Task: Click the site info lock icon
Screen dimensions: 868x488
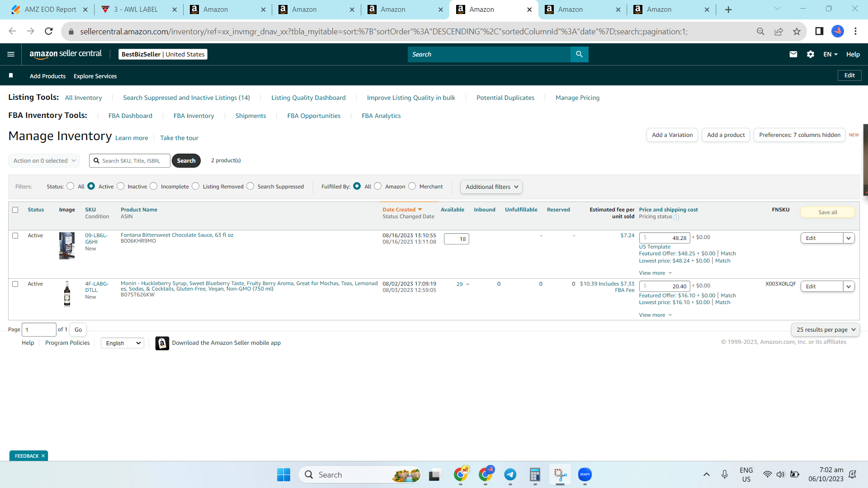Action: tap(71, 32)
